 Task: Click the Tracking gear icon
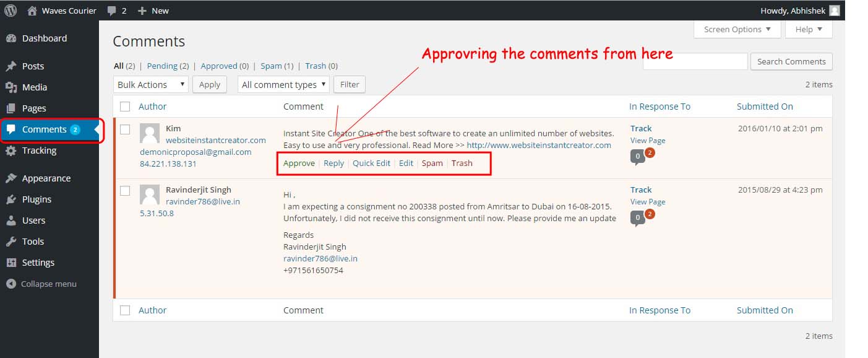click(x=11, y=151)
